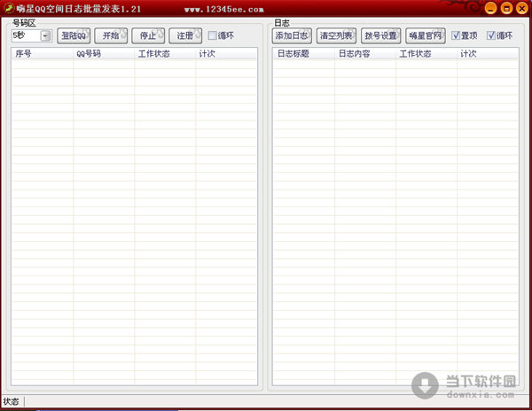
Task: Click the 注册 button
Action: point(184,36)
